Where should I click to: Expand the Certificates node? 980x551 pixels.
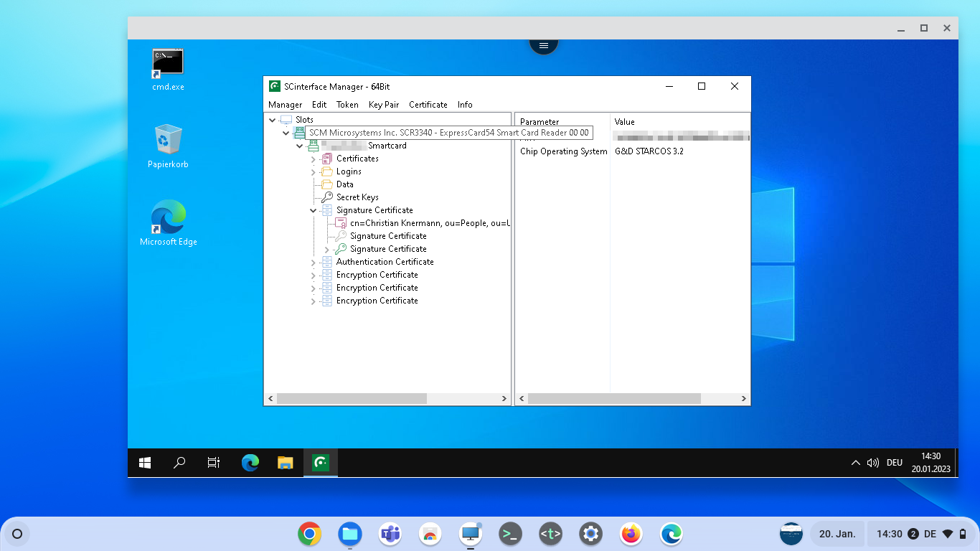point(313,159)
